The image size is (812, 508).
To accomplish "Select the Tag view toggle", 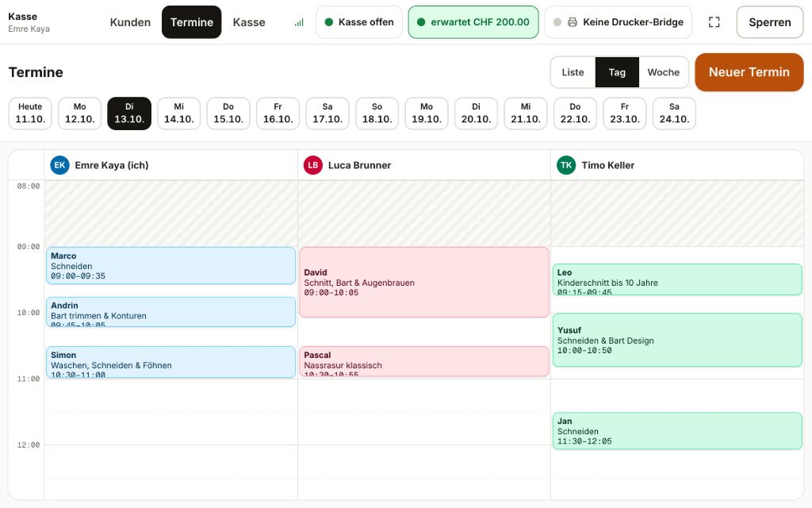I will 617,72.
